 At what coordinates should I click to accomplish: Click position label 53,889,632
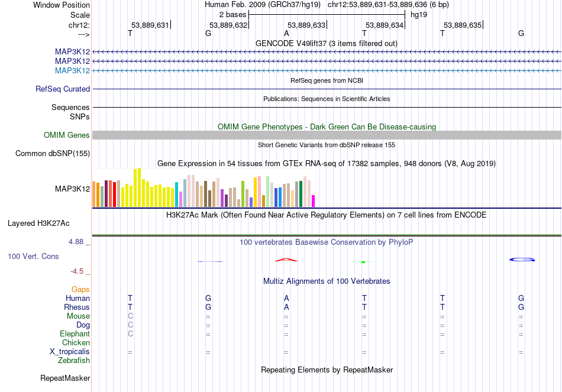[x=228, y=25]
